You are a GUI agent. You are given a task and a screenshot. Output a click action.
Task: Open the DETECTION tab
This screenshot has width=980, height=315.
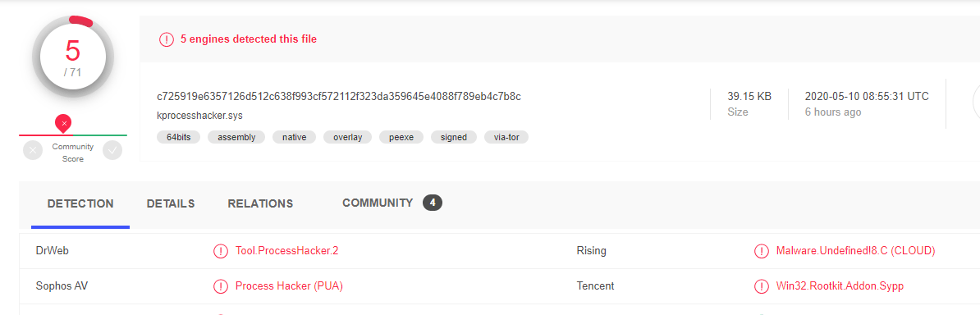[x=80, y=203]
